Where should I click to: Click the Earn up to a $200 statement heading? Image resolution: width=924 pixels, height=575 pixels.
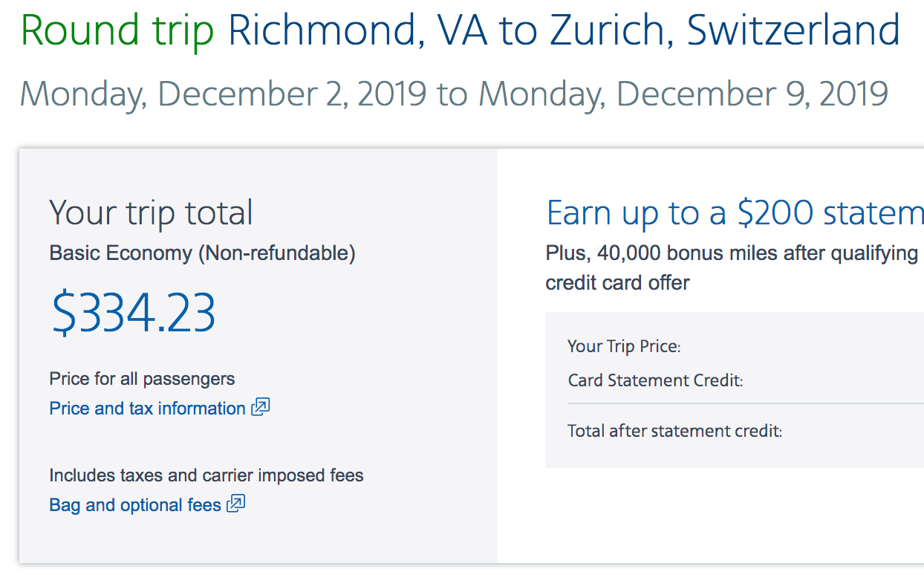(735, 213)
